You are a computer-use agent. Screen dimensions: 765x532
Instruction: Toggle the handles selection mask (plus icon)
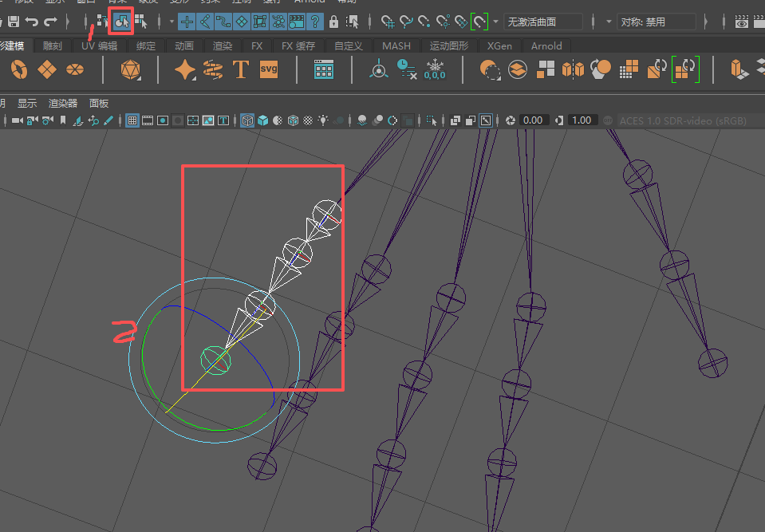[187, 22]
